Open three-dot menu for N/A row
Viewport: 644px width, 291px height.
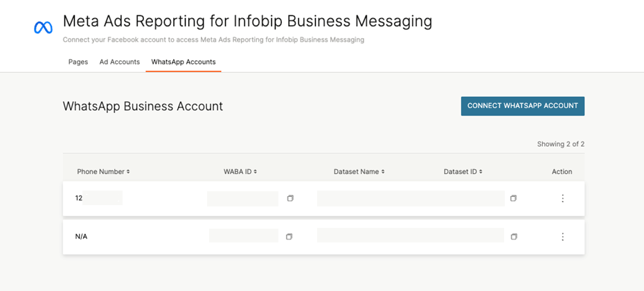point(562,237)
